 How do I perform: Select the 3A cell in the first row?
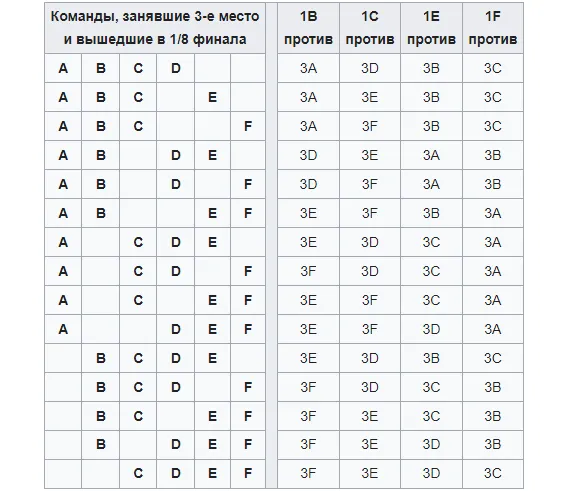pos(308,68)
